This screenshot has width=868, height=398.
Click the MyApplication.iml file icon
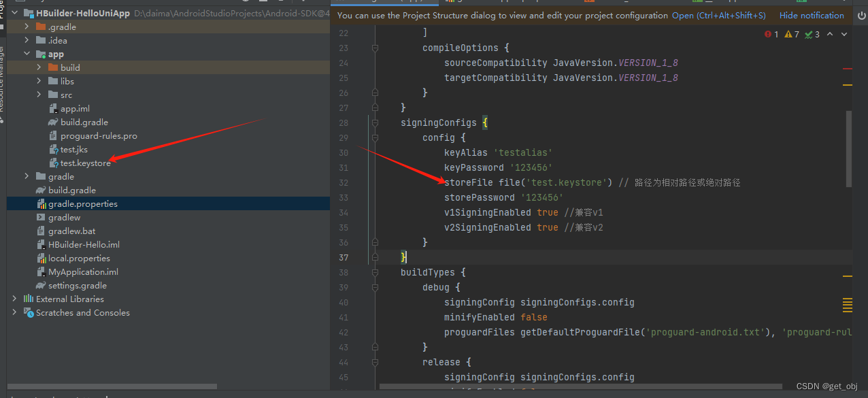[x=42, y=272]
